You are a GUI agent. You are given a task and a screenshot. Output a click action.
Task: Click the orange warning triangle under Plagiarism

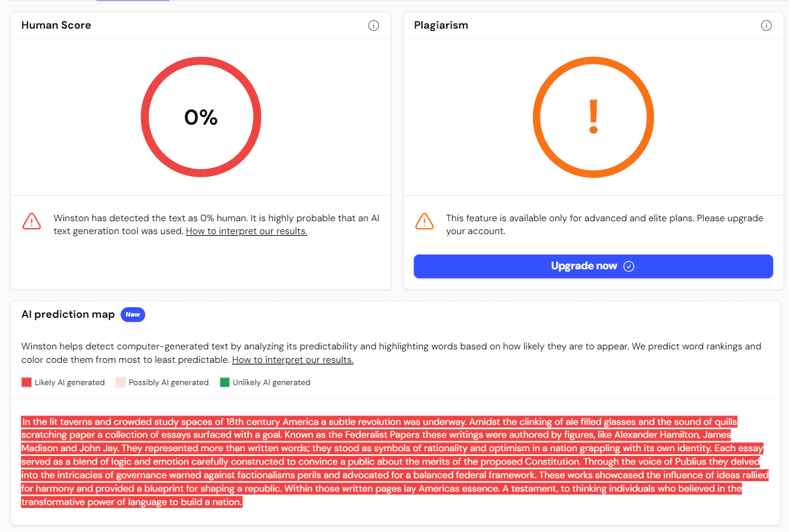pyautogui.click(x=424, y=221)
